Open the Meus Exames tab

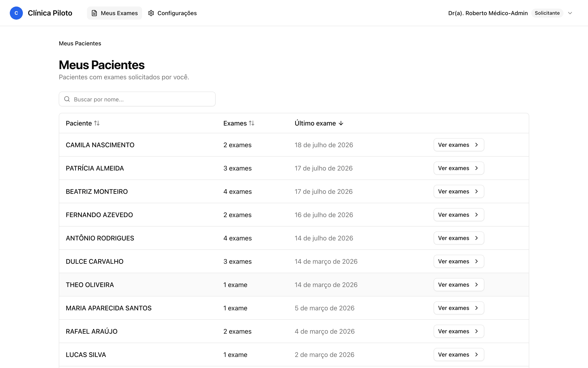coord(115,13)
